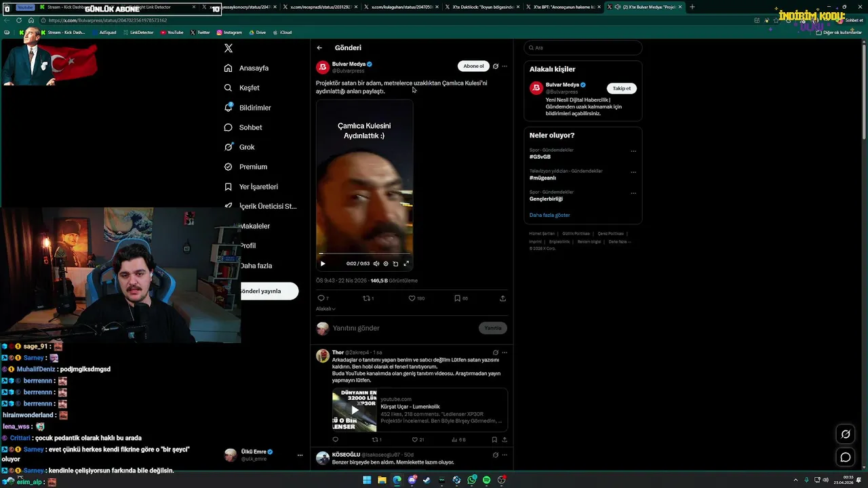This screenshot has width=868, height=488.
Task: Open a new browser tab
Action: pyautogui.click(x=692, y=7)
